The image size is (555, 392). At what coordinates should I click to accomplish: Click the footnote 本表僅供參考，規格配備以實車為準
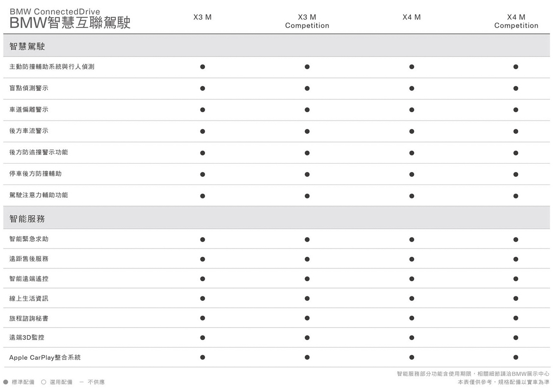pos(504,382)
